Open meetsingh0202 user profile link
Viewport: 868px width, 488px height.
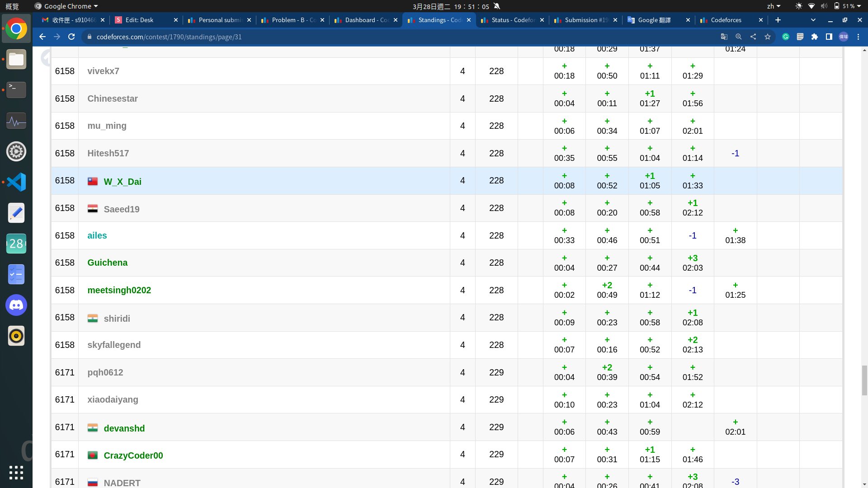(x=119, y=290)
